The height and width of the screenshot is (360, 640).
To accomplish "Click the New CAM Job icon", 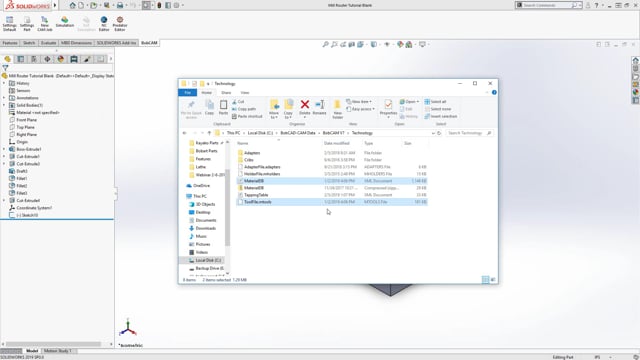I will coord(44,24).
